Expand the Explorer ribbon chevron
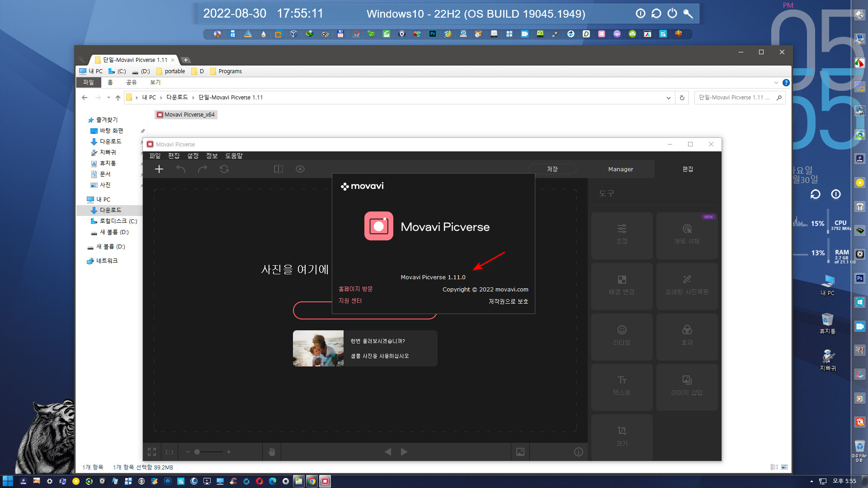 [776, 83]
